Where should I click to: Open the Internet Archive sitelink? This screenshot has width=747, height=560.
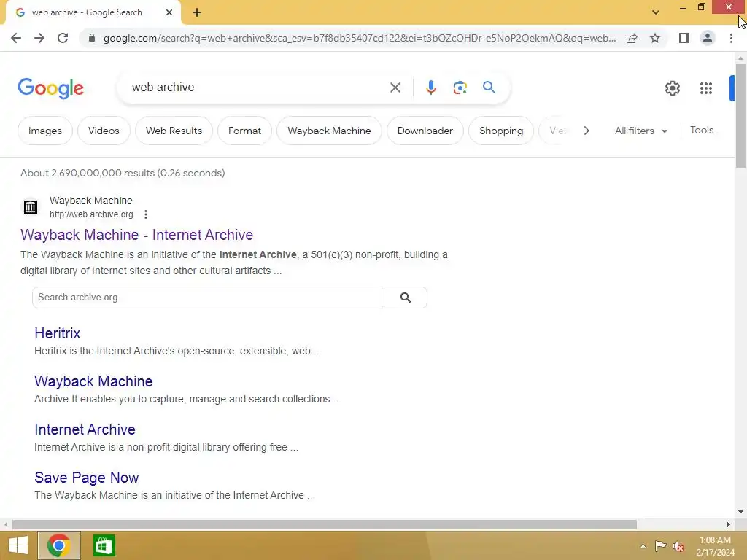85,429
